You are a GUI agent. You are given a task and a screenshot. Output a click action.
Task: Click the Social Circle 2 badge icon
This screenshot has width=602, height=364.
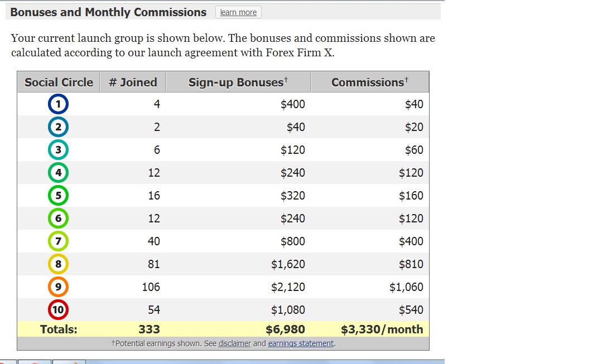click(x=59, y=127)
